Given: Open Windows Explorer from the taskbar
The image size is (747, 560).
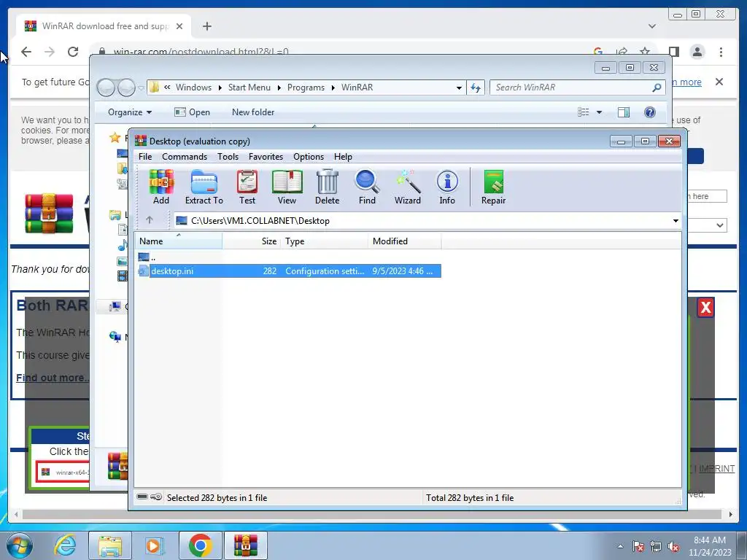Looking at the screenshot, I should point(110,545).
